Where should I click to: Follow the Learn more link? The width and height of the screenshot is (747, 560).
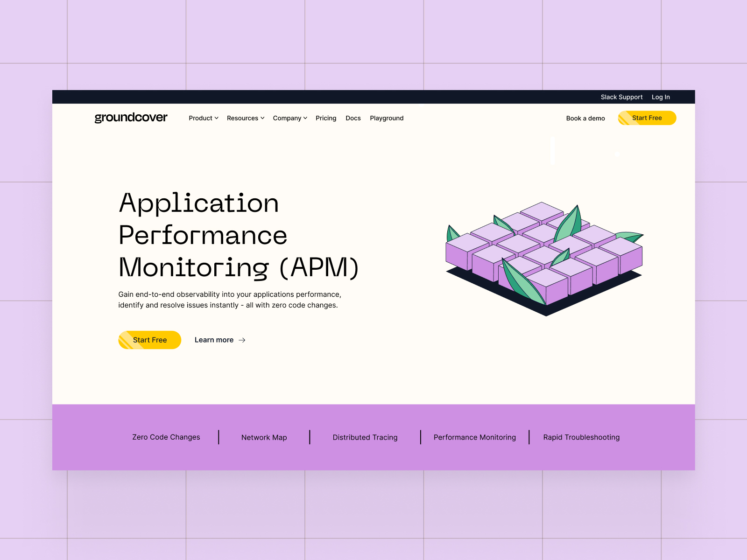click(220, 340)
